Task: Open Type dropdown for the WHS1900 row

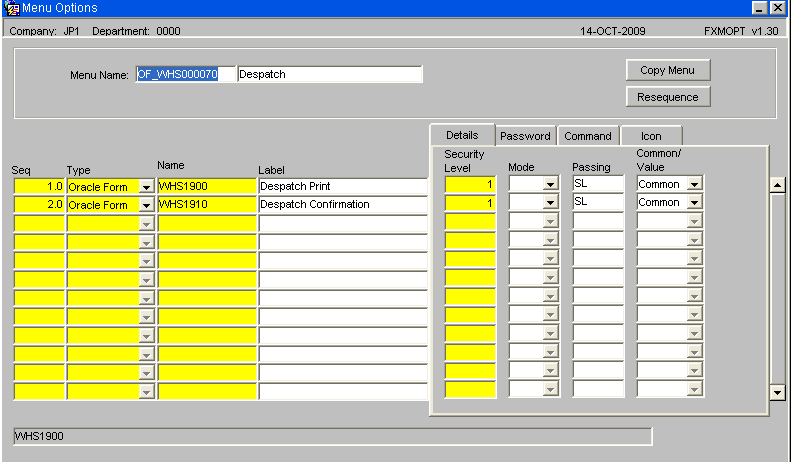Action: pyautogui.click(x=146, y=187)
